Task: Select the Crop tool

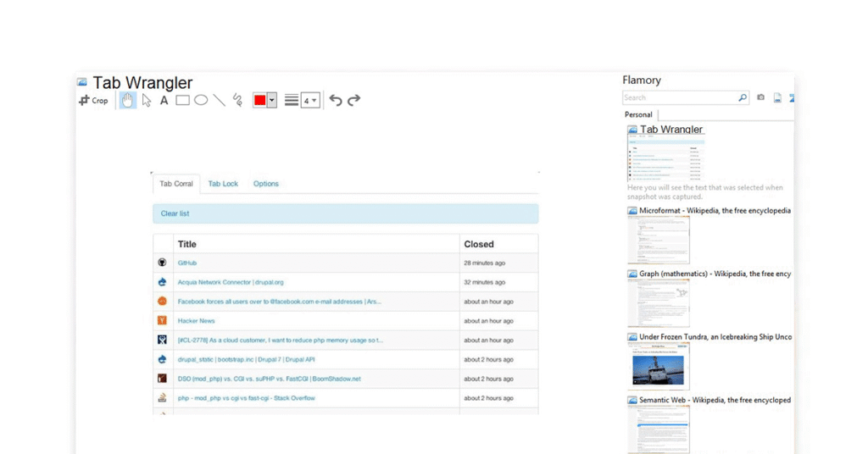Action: 93,100
